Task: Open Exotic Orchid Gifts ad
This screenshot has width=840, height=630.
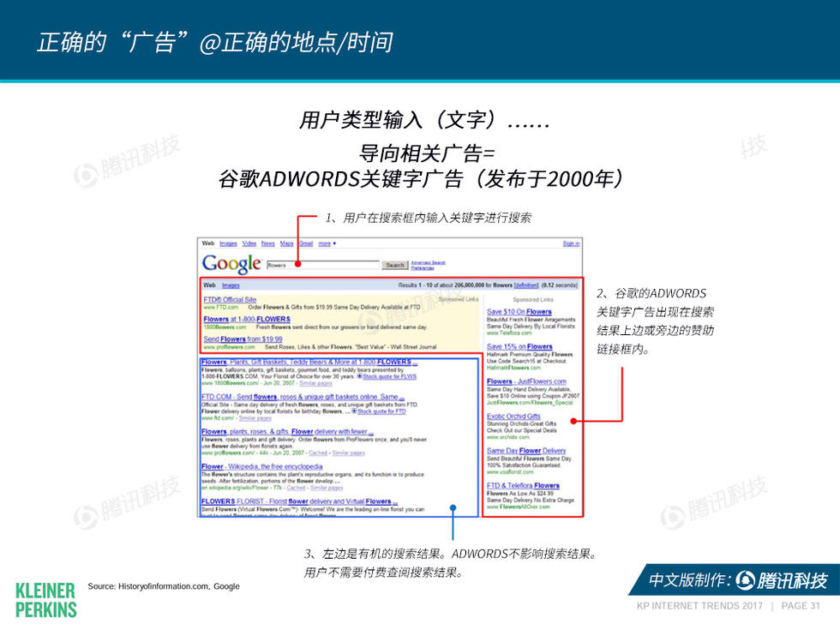Action: point(513,417)
